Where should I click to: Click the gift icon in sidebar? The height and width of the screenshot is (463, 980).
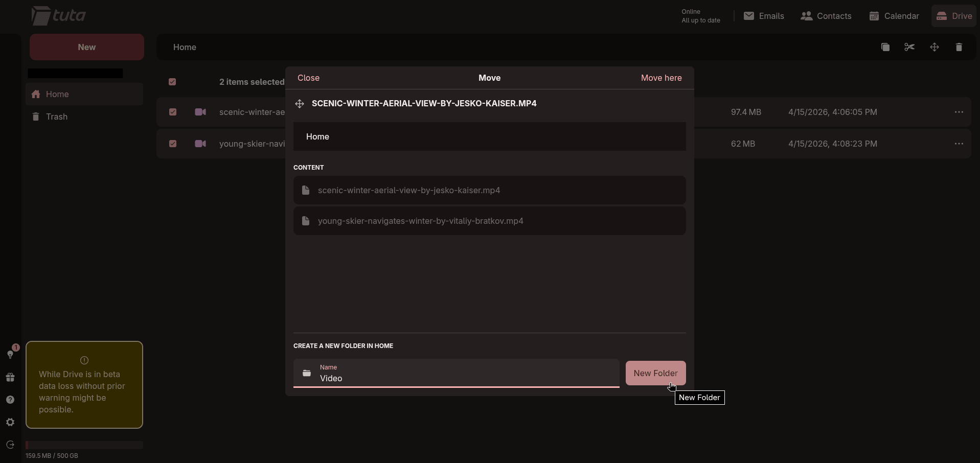[10, 377]
